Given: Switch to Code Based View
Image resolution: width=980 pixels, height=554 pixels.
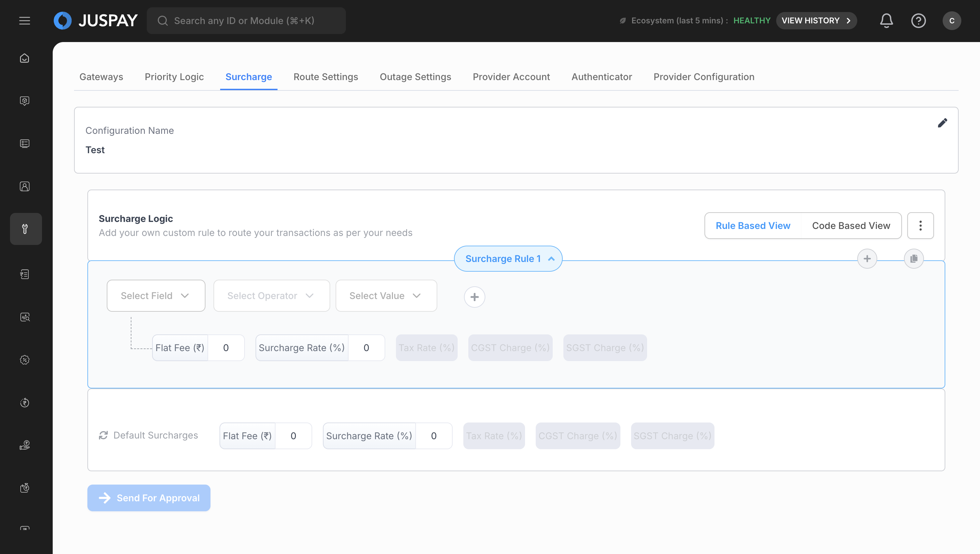Looking at the screenshot, I should (x=851, y=226).
